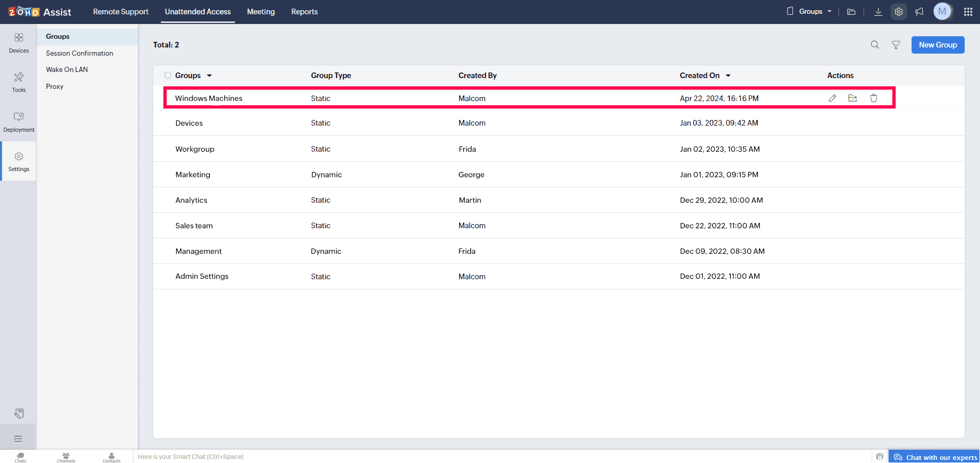The height and width of the screenshot is (463, 980).
Task: Open the Reports tab
Action: click(x=304, y=12)
